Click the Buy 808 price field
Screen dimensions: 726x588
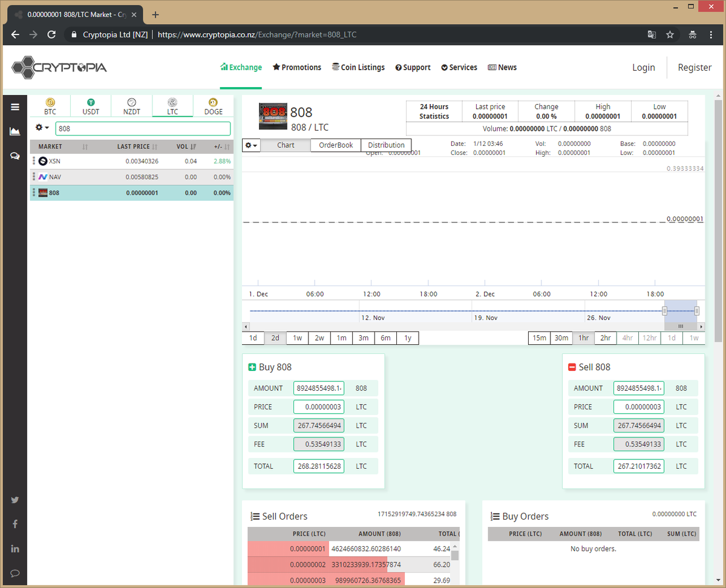tap(319, 407)
